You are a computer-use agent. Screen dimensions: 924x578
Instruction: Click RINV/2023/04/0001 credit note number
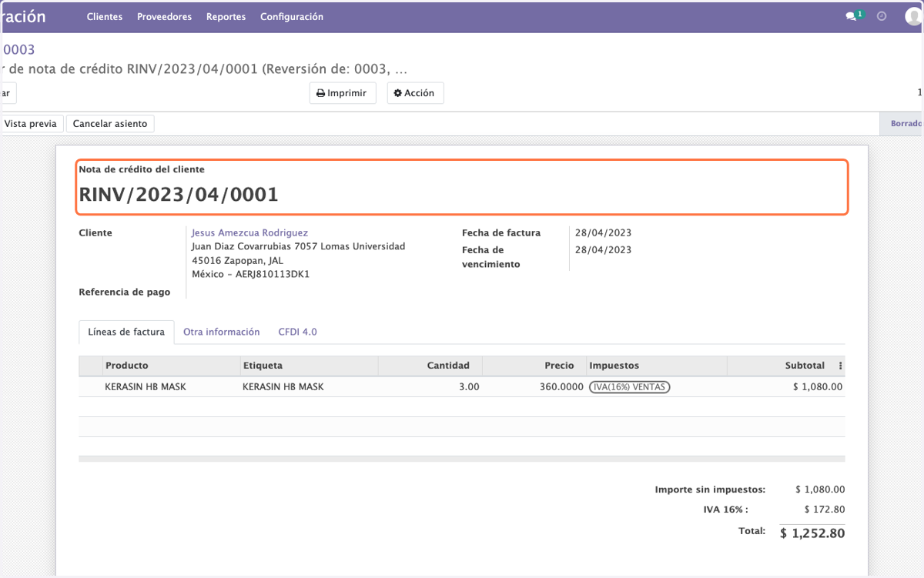[179, 195]
